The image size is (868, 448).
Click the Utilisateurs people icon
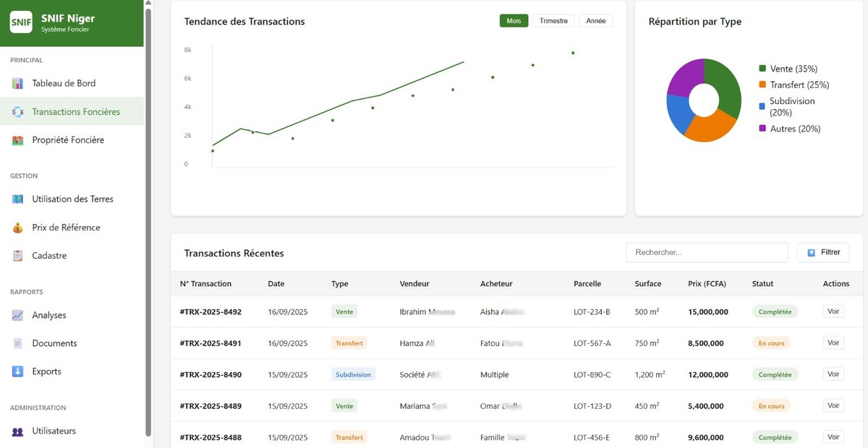click(17, 431)
